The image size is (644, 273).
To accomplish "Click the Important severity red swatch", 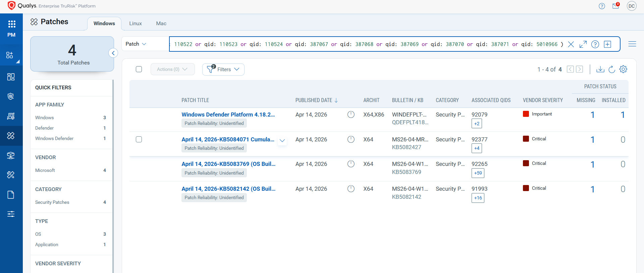I will (x=526, y=114).
